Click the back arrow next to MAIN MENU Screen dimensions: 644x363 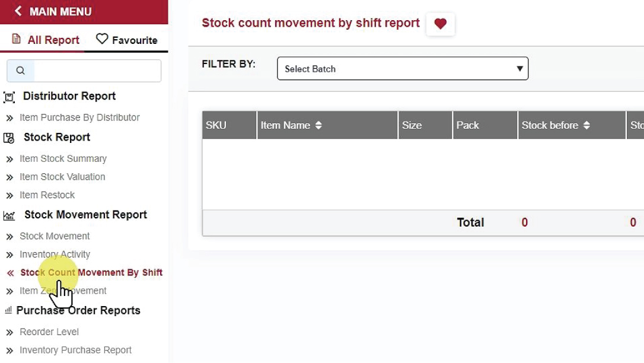(x=18, y=11)
